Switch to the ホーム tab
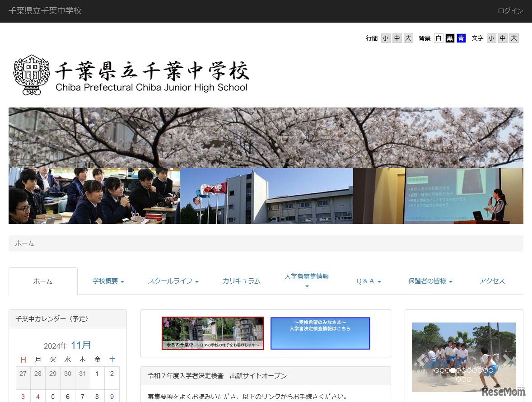The height and width of the screenshot is (402, 532). tap(43, 280)
